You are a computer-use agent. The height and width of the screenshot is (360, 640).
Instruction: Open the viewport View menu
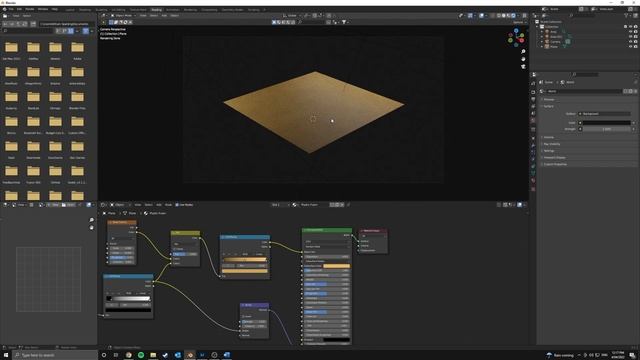pyautogui.click(x=143, y=16)
